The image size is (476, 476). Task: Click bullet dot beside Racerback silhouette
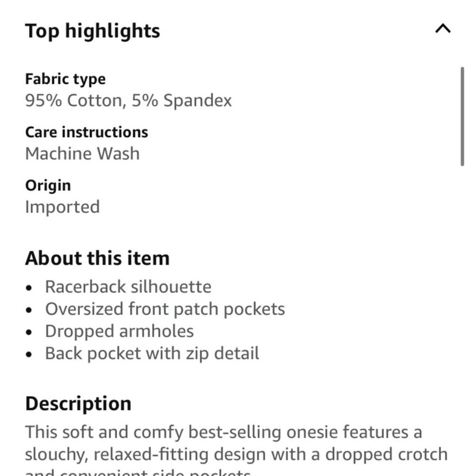(x=29, y=288)
